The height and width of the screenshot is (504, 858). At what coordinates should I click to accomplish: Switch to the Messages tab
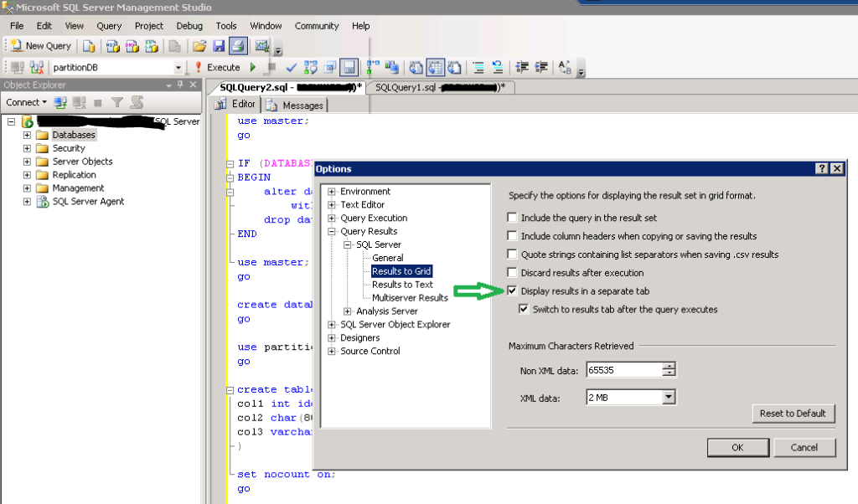pos(296,105)
